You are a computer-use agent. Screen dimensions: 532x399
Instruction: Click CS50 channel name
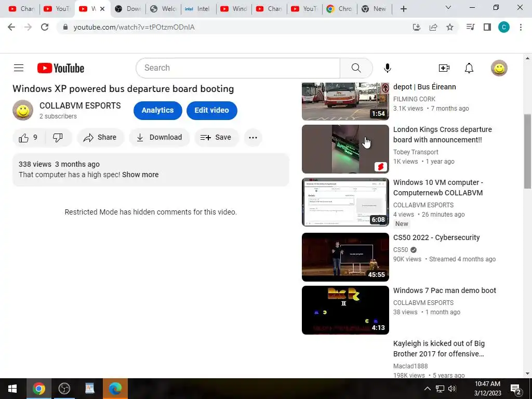401,250
